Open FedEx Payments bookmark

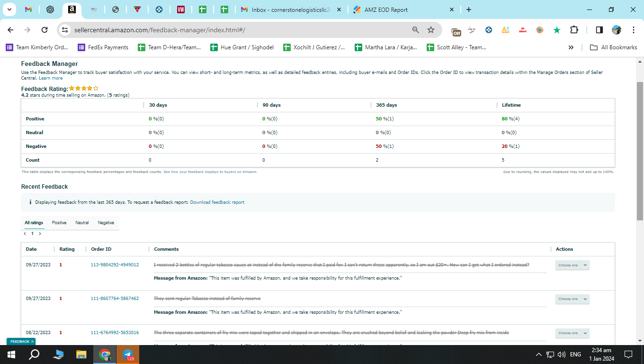(x=103, y=47)
